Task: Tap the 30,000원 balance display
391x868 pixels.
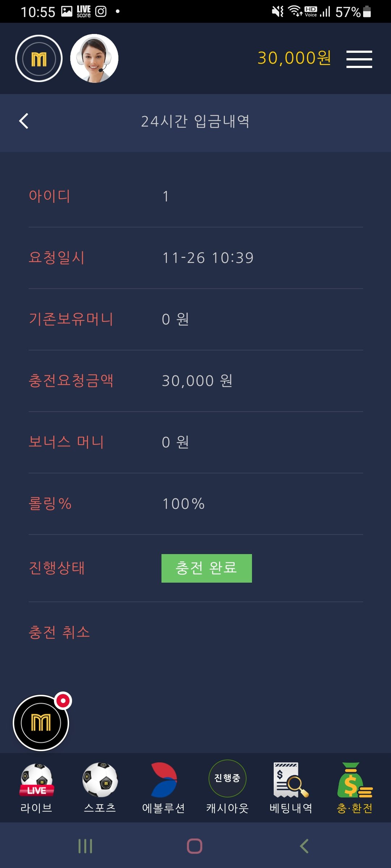Action: 294,58
